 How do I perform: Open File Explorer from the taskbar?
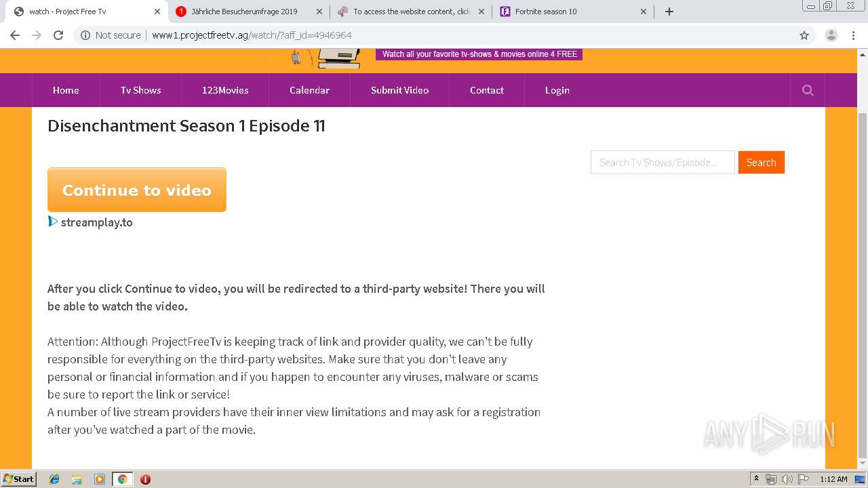(77, 479)
